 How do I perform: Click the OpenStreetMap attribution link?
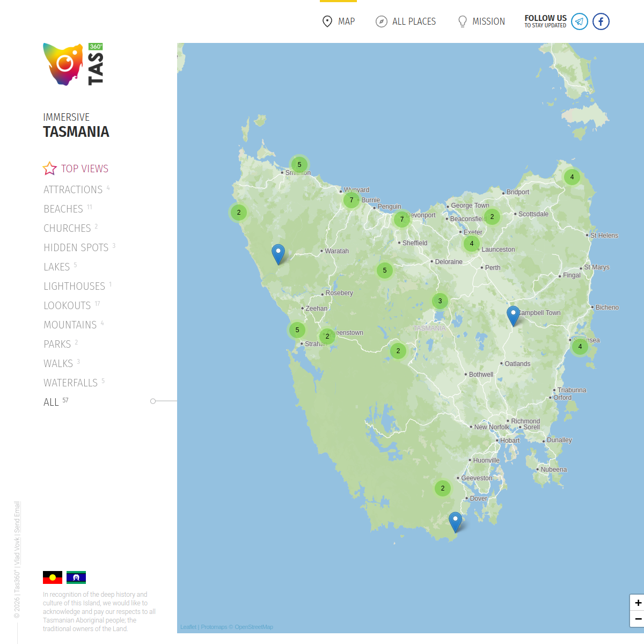point(253,627)
